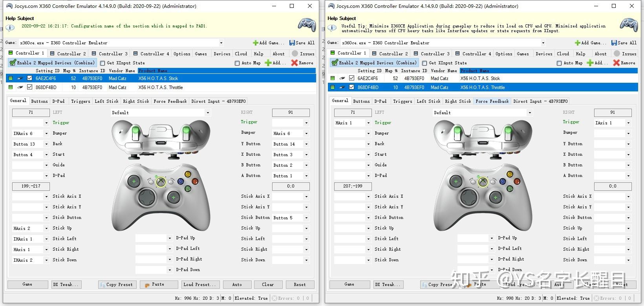This screenshot has height=306, width=644.
Task: Uncheck X56 Stick row checkbox in left window
Action: coord(30,78)
